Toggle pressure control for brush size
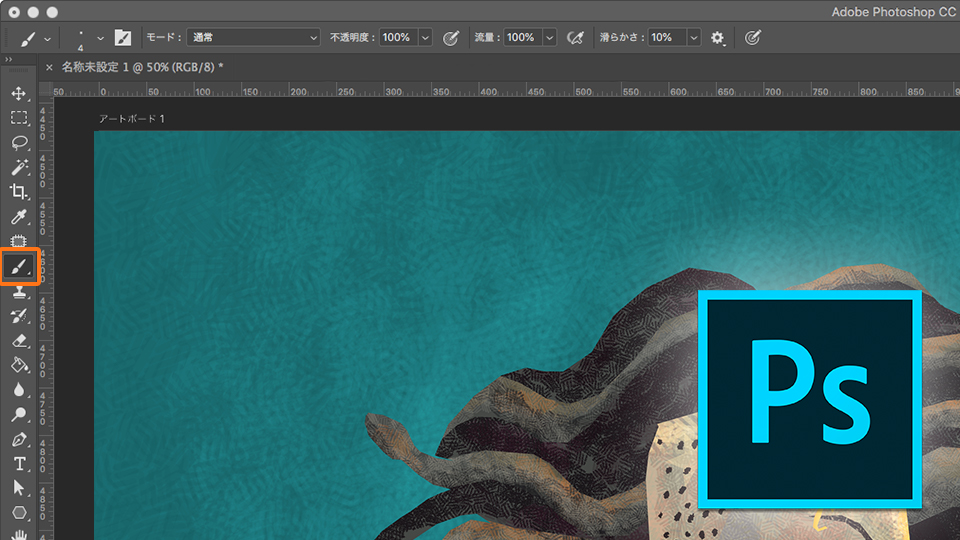960x540 pixels. (752, 38)
